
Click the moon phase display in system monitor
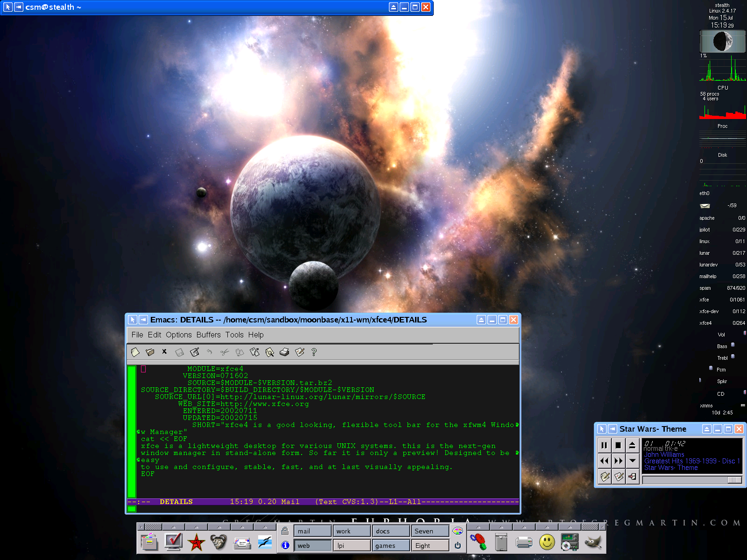[722, 42]
